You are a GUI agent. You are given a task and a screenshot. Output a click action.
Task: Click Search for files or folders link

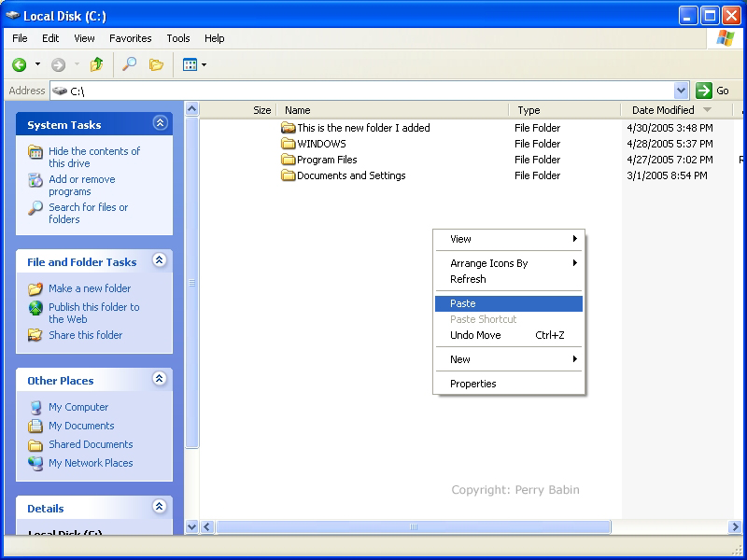(x=88, y=214)
